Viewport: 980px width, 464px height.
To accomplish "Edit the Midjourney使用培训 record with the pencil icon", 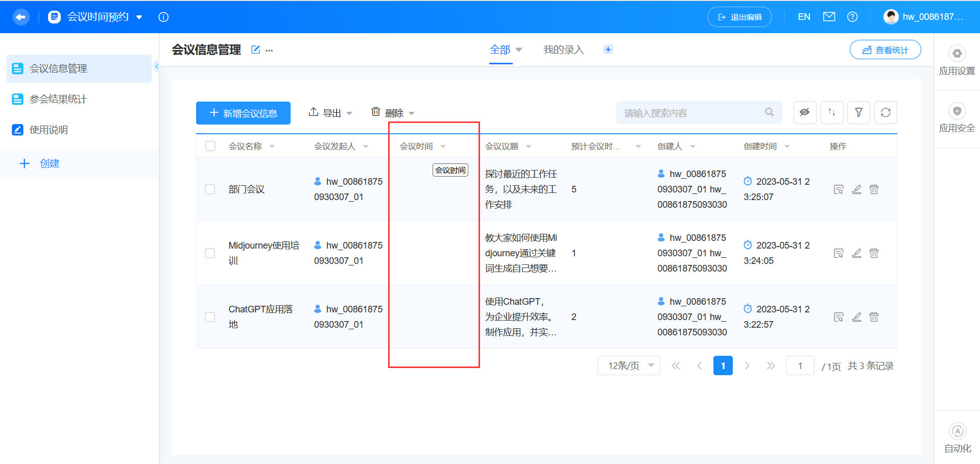I will [857, 253].
